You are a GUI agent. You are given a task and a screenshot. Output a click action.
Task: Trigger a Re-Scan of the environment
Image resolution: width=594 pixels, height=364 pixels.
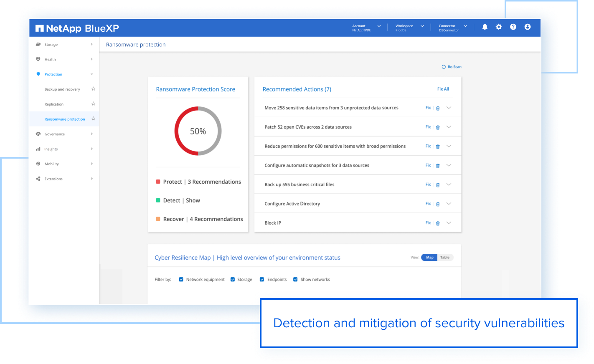coord(451,66)
